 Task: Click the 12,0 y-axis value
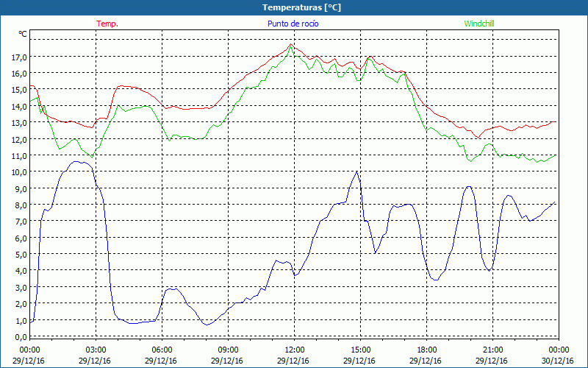point(20,139)
